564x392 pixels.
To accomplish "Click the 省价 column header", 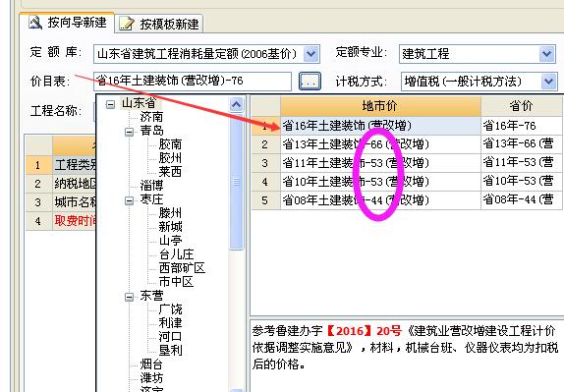I will 521,106.
